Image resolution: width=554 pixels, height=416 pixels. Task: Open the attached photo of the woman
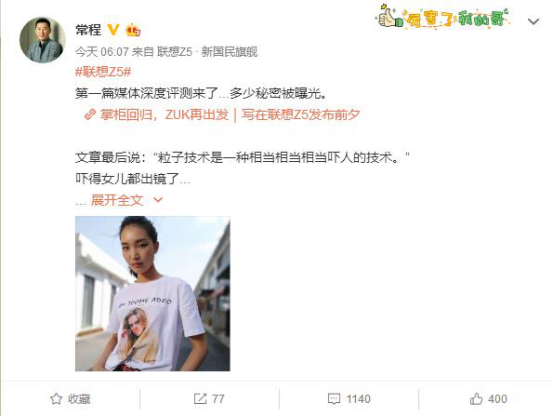(153, 293)
